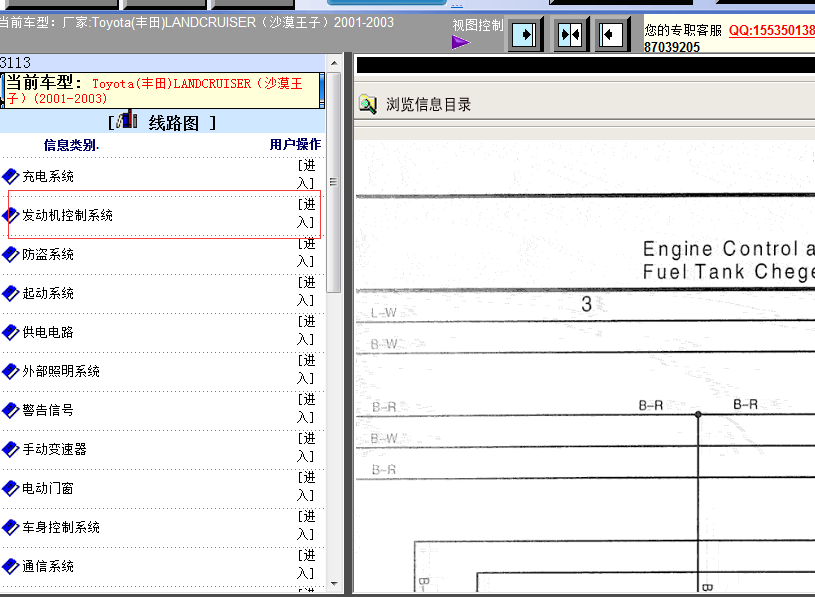This screenshot has height=597, width=815.
Task: Enter the 起动系统 category via [进入]
Action: pyautogui.click(x=306, y=291)
